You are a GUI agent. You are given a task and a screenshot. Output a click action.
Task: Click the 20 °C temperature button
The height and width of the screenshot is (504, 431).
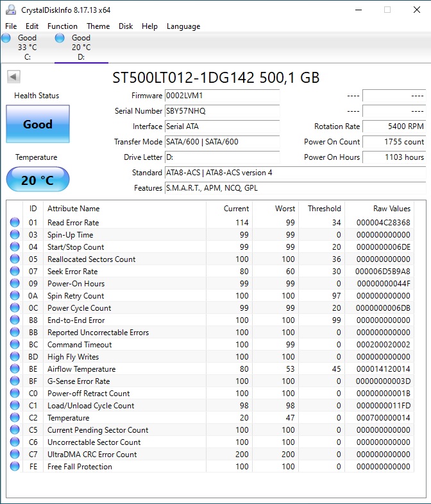click(38, 180)
